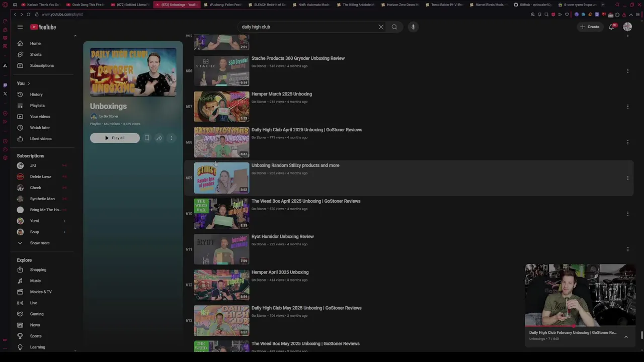644x362 pixels.
Task: Start voice search with the microphone
Action: [x=413, y=27]
